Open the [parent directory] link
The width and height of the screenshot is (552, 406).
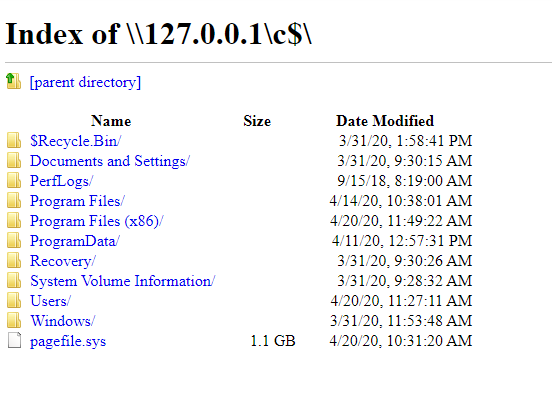pos(85,82)
